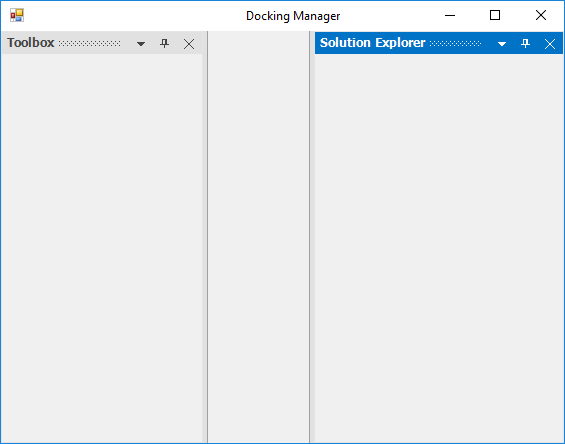Close the Toolbox panel

[189, 44]
